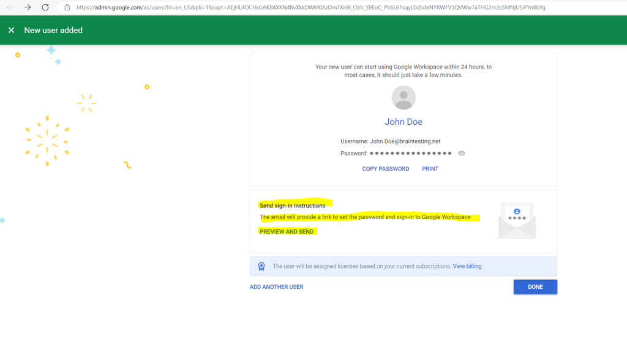The height and width of the screenshot is (364, 627).
Task: Add another user
Action: click(x=276, y=287)
